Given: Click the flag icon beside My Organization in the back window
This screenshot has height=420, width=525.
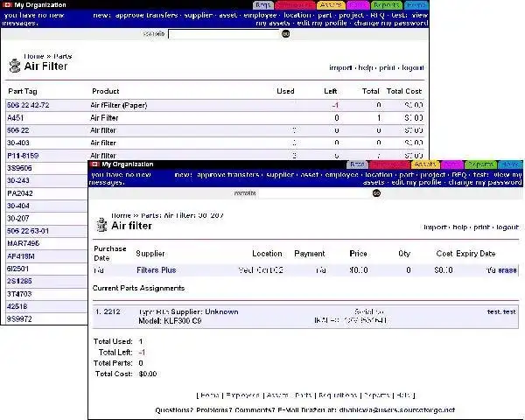Looking at the screenshot, I should click(7, 4).
